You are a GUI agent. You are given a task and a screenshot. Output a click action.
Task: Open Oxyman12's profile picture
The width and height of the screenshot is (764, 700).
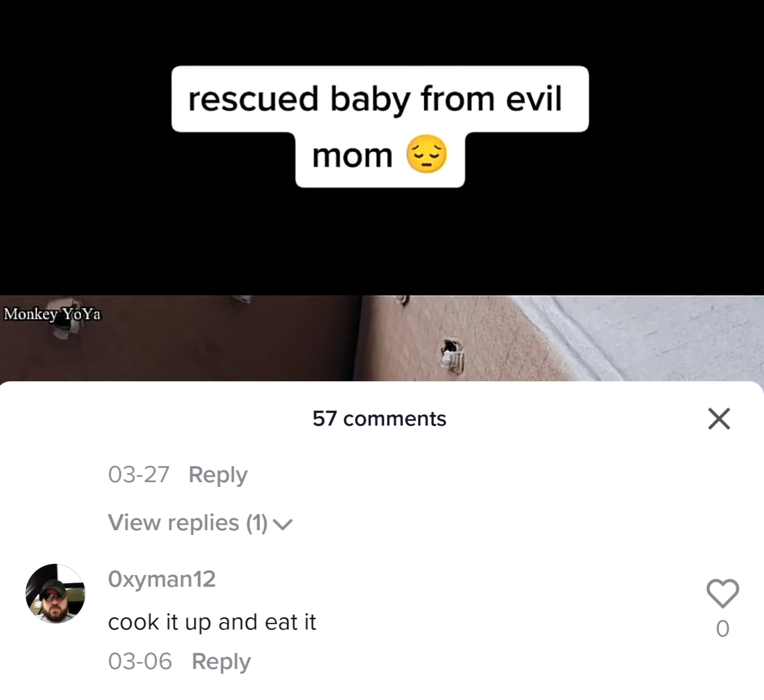(x=56, y=593)
